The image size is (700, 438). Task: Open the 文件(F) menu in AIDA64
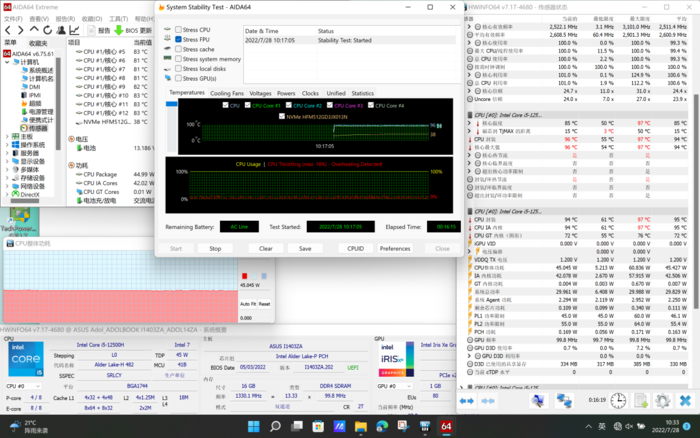(x=13, y=19)
